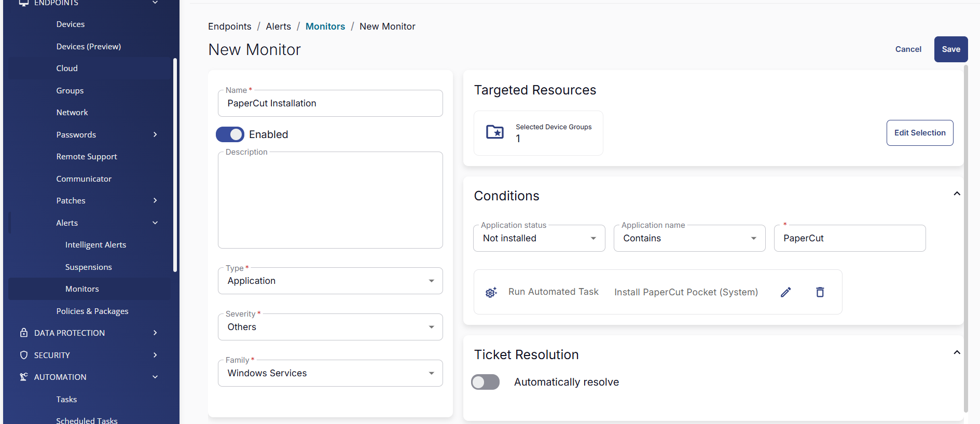980x424 pixels.
Task: Open the Family dropdown
Action: (x=330, y=373)
